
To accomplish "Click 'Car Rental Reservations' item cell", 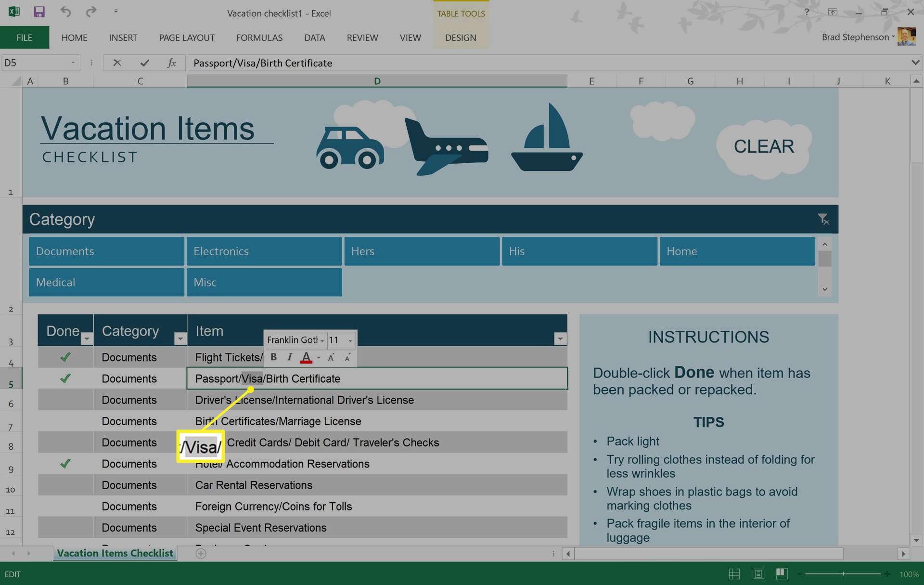I will pyautogui.click(x=377, y=485).
